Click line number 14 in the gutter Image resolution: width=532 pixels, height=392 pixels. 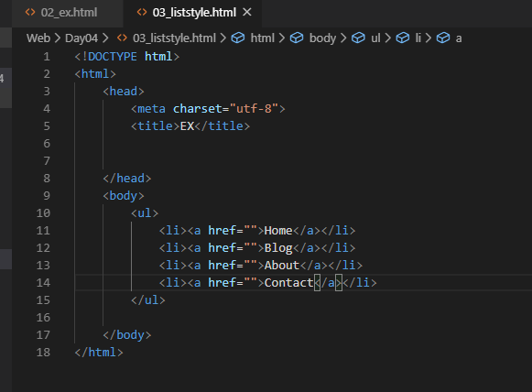pyautogui.click(x=43, y=283)
